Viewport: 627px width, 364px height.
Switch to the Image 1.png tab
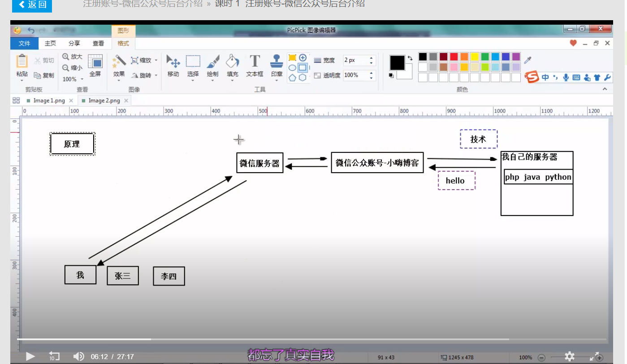[49, 100]
